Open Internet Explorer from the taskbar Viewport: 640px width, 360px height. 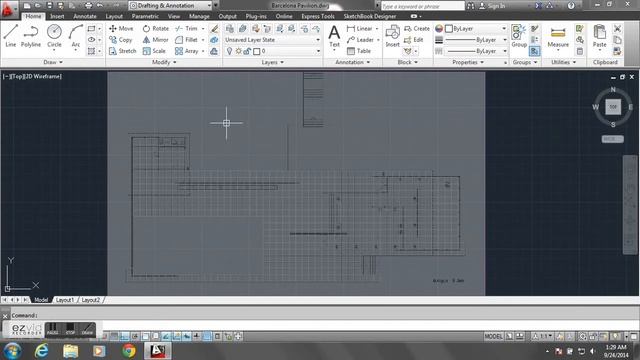42,351
